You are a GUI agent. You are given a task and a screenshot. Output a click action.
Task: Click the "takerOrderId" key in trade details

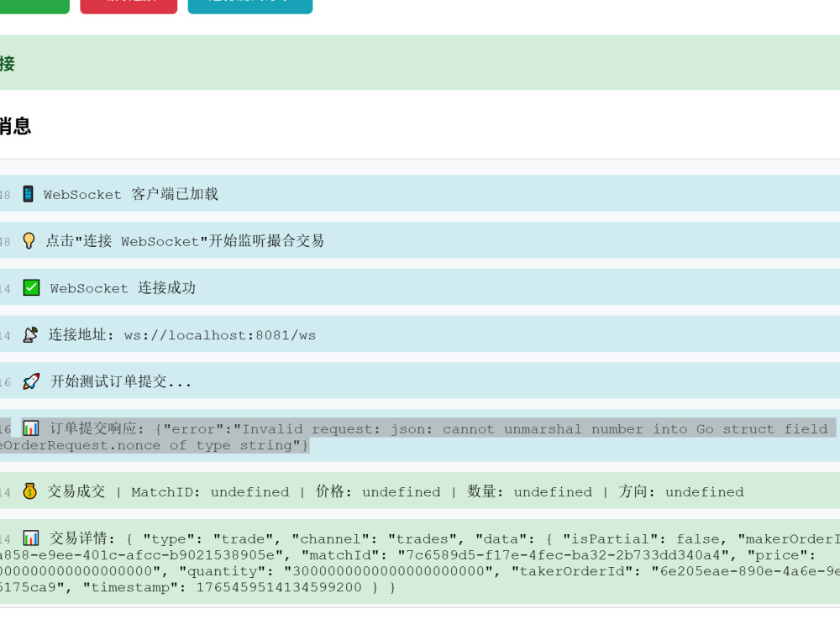point(575,571)
